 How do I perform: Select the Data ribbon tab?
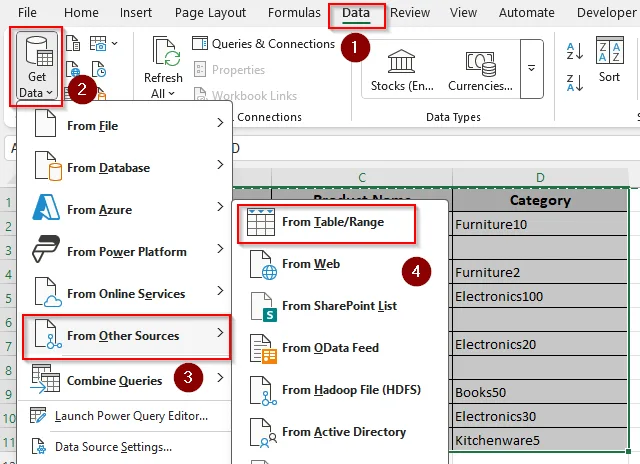point(356,13)
